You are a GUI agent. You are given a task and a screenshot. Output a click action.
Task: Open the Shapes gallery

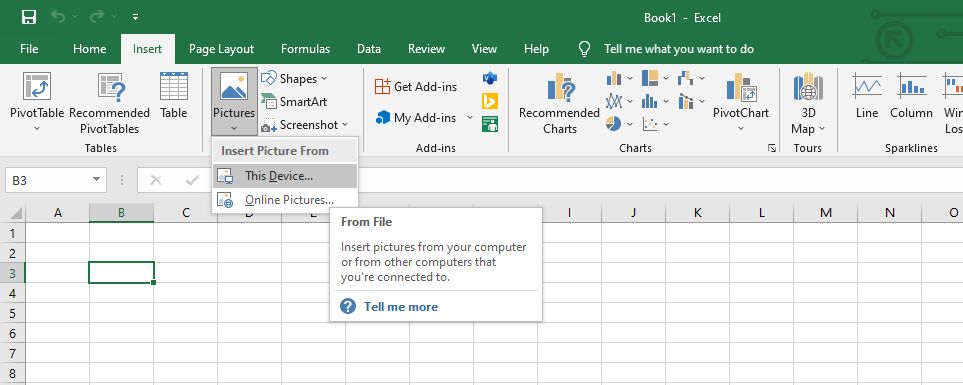[294, 79]
